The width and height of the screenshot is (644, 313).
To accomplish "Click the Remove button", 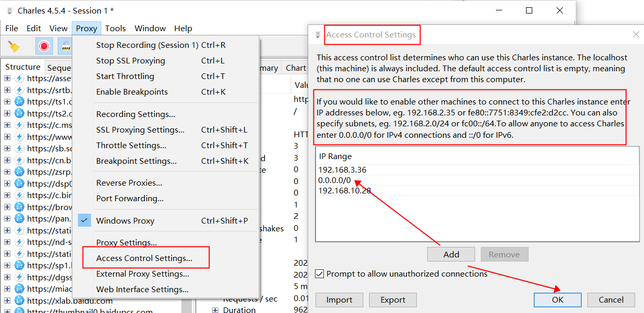I will pos(504,254).
